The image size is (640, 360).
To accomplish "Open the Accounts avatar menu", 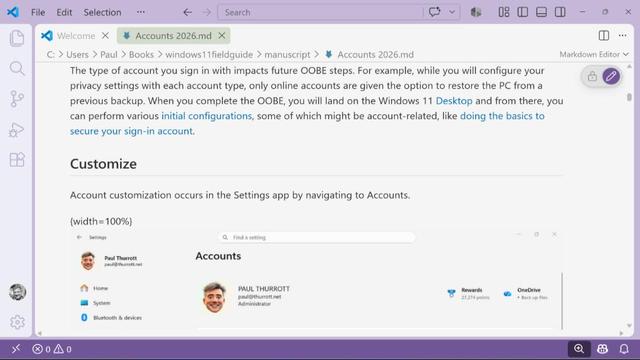I will tap(17, 292).
